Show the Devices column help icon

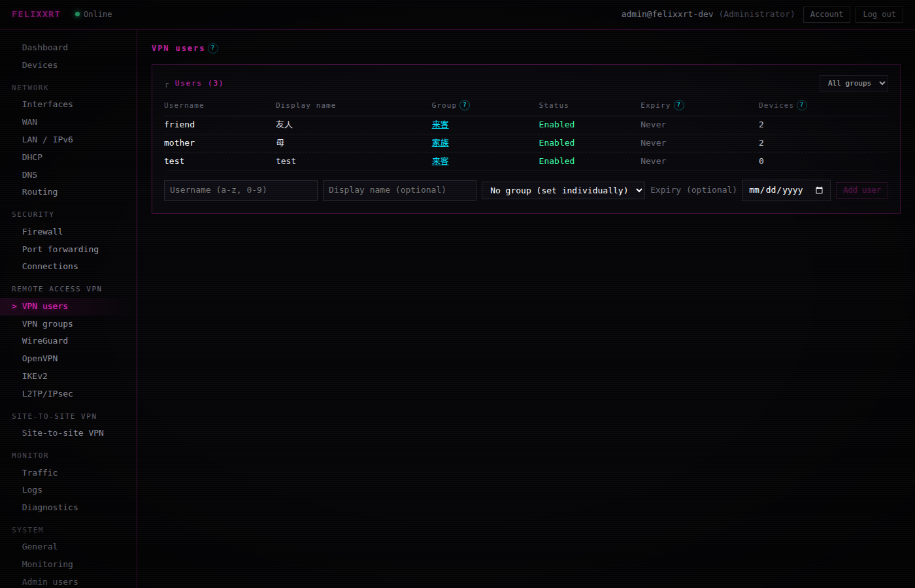tap(802, 105)
